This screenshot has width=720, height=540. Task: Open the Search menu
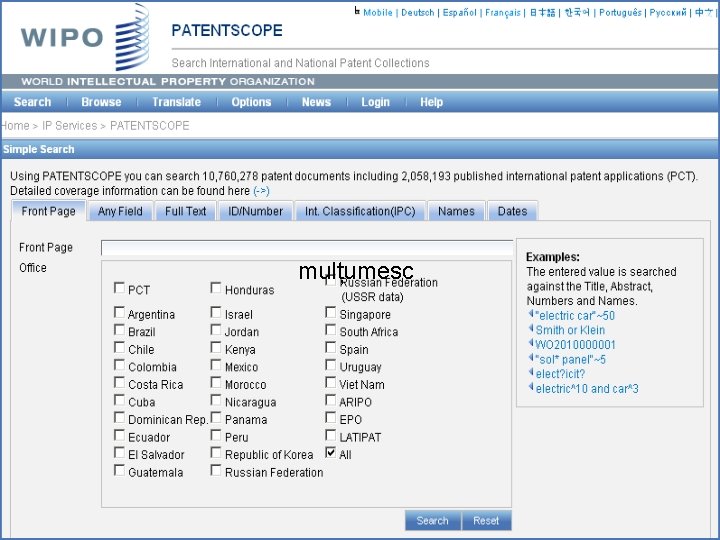pyautogui.click(x=32, y=102)
